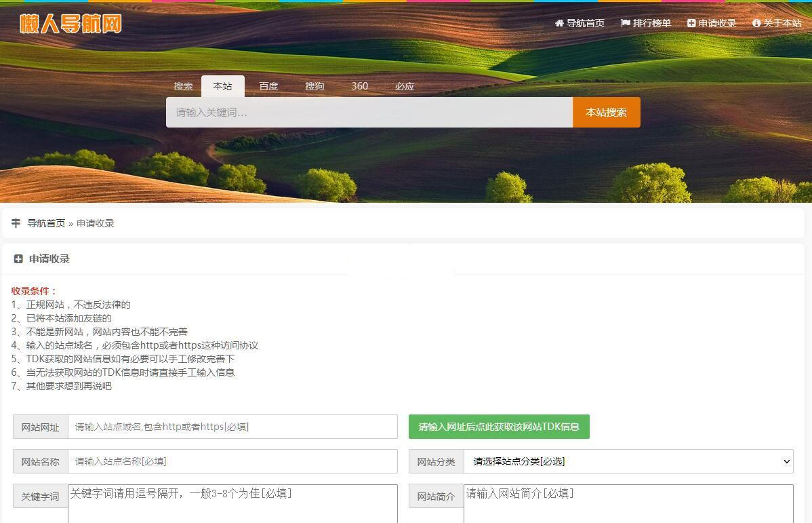The image size is (812, 523).
Task: Click the 网站名称 field label
Action: click(x=41, y=462)
